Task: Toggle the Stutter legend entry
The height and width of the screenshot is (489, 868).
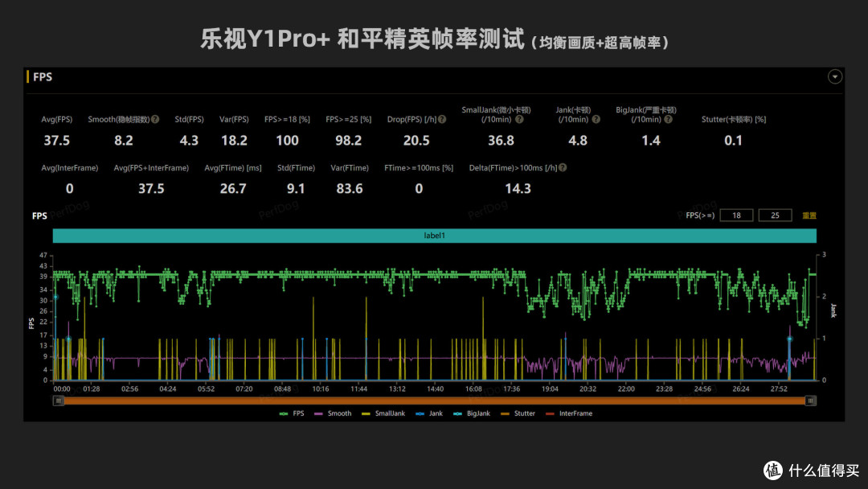Action: click(519, 413)
